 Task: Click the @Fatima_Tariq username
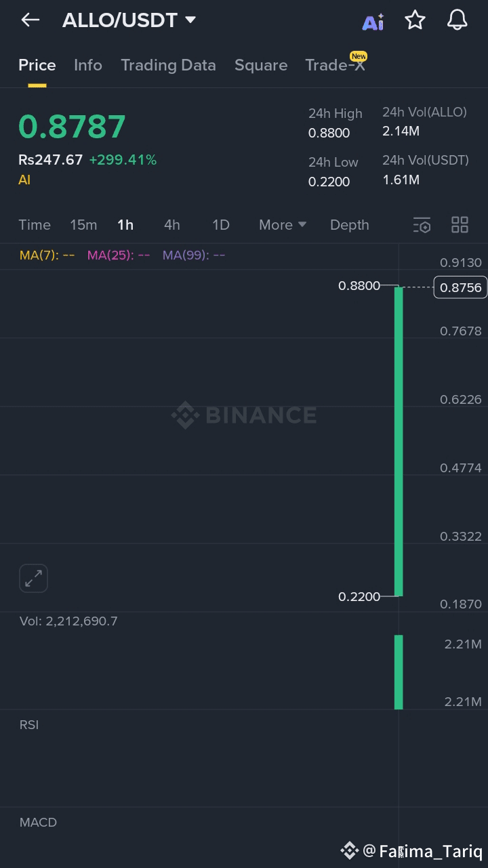tap(422, 850)
